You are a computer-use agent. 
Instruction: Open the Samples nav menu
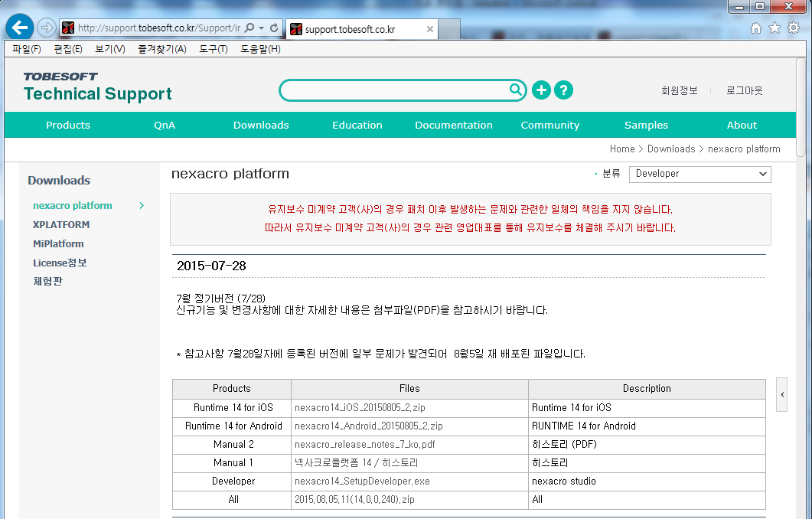(x=646, y=125)
